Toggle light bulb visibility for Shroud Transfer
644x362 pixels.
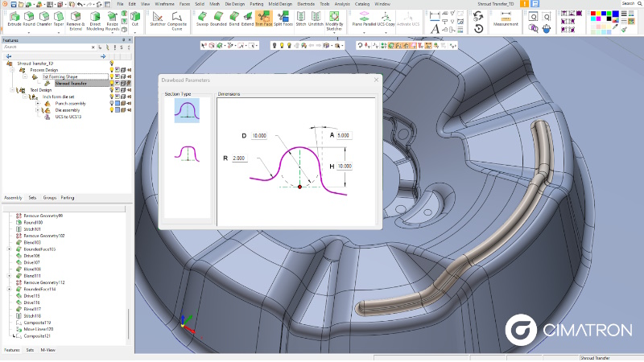pos(111,84)
